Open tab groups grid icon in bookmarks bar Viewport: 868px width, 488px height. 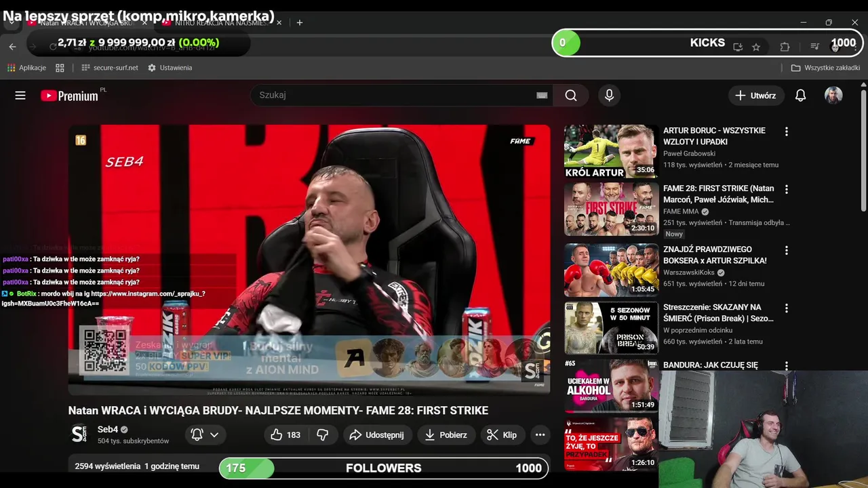click(x=60, y=68)
